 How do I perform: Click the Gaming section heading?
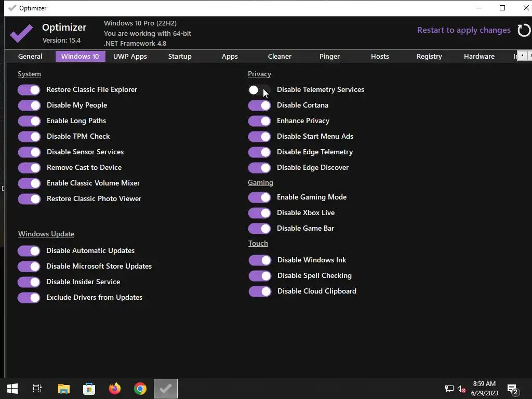(260, 182)
